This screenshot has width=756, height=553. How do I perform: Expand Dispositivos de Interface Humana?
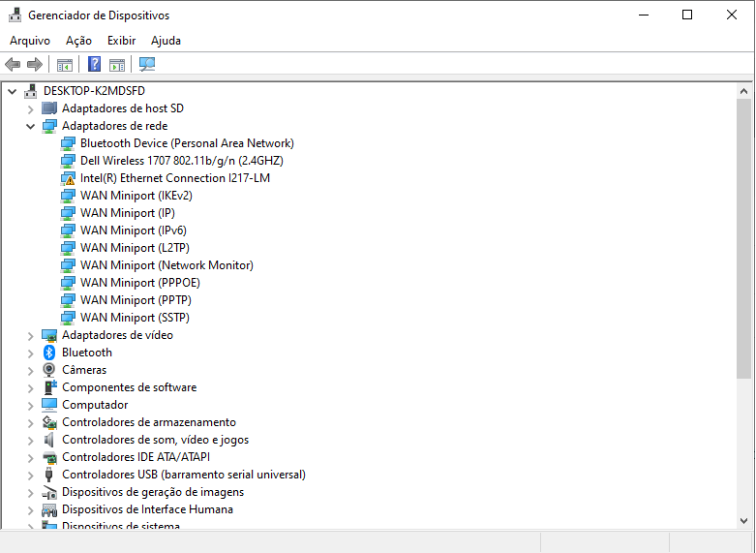pos(30,510)
